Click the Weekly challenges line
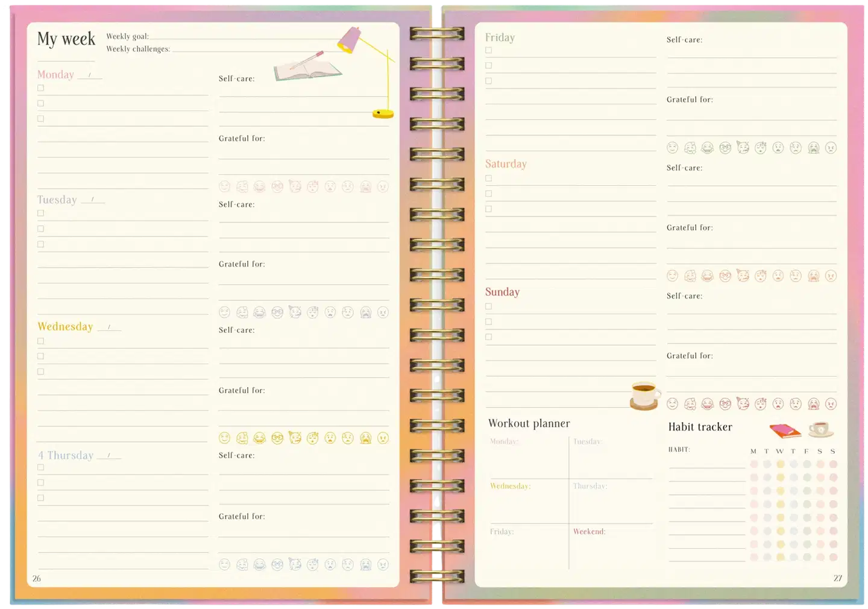This screenshot has height=609, width=868. [259, 49]
